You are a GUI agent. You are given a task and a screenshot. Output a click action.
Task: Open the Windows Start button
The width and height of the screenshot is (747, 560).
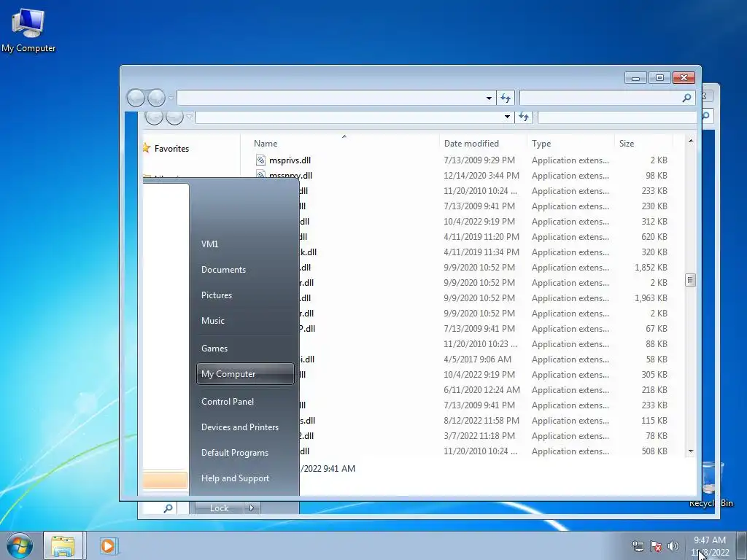point(20,545)
